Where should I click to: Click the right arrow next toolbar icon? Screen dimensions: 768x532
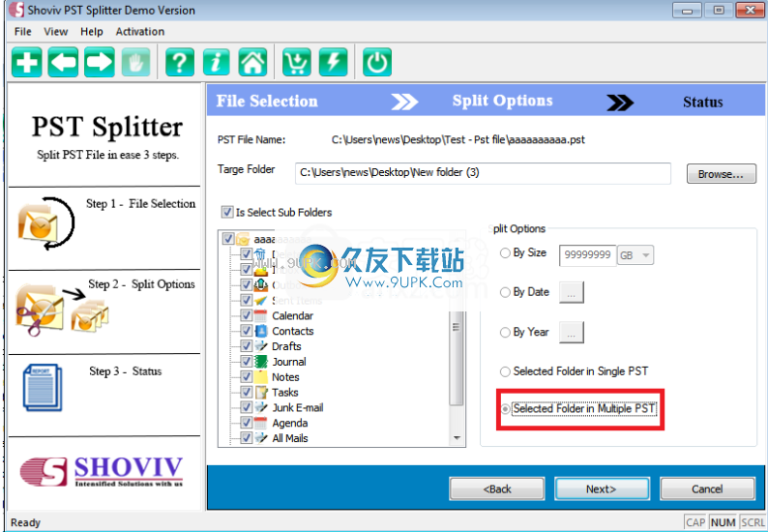pos(99,62)
